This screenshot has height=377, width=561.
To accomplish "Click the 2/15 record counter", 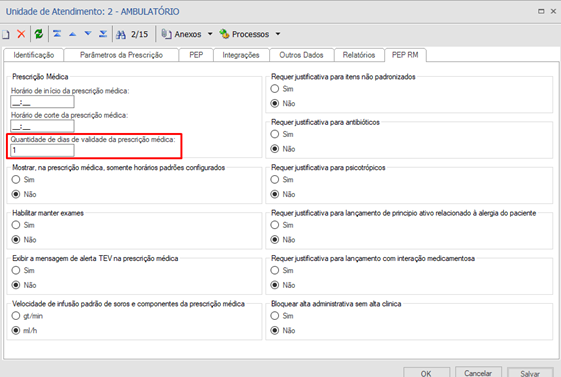I will (139, 34).
